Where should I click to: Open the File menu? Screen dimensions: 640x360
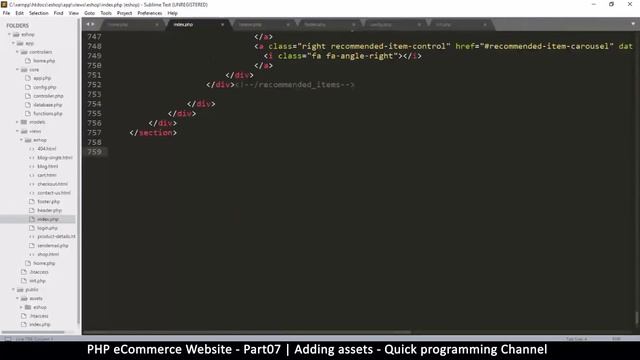coord(6,13)
